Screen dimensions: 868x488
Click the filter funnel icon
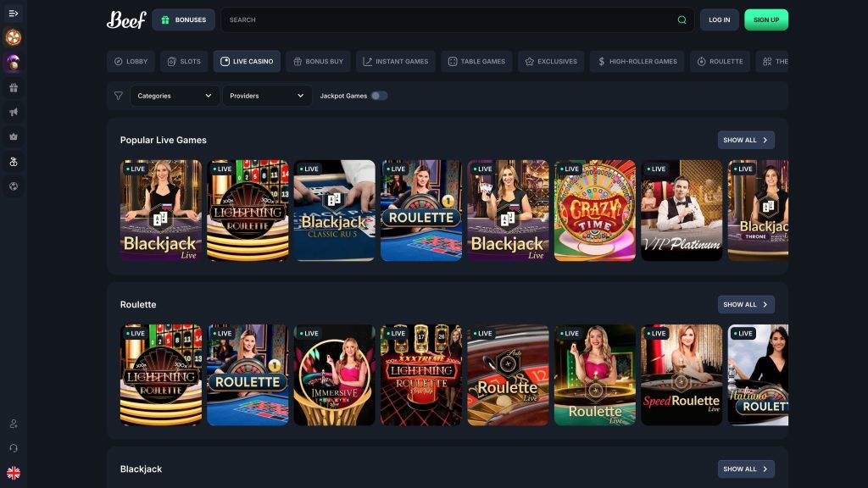pyautogui.click(x=119, y=96)
